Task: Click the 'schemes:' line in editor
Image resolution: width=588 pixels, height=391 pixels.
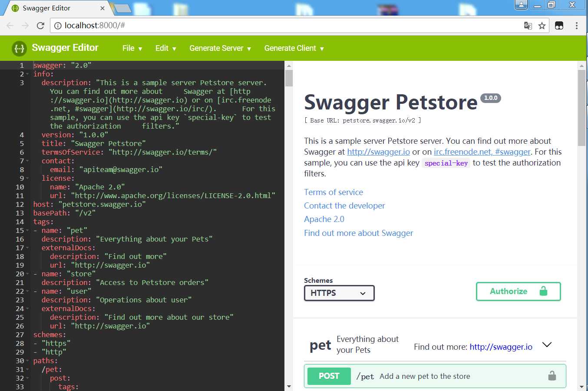Action: (50, 335)
